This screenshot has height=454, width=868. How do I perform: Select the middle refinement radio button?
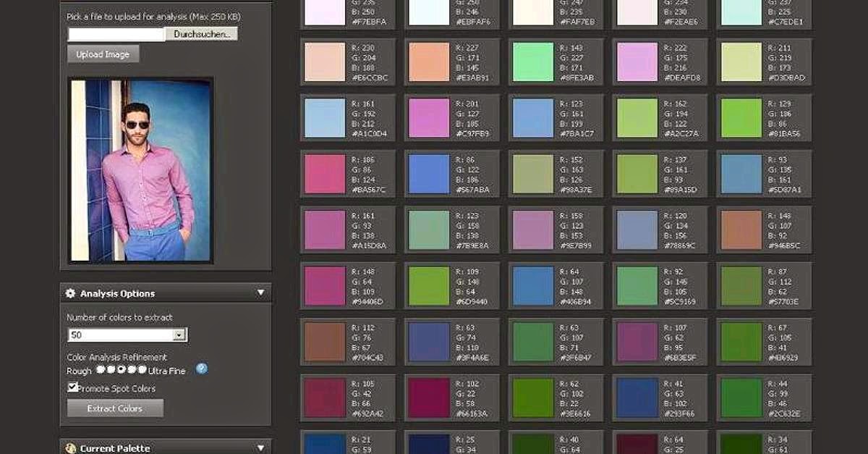click(x=121, y=369)
